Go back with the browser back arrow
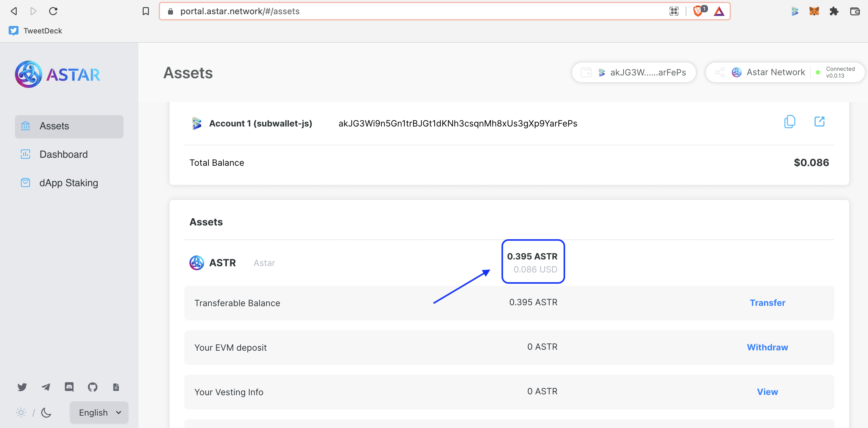The height and width of the screenshot is (428, 868). [x=14, y=11]
